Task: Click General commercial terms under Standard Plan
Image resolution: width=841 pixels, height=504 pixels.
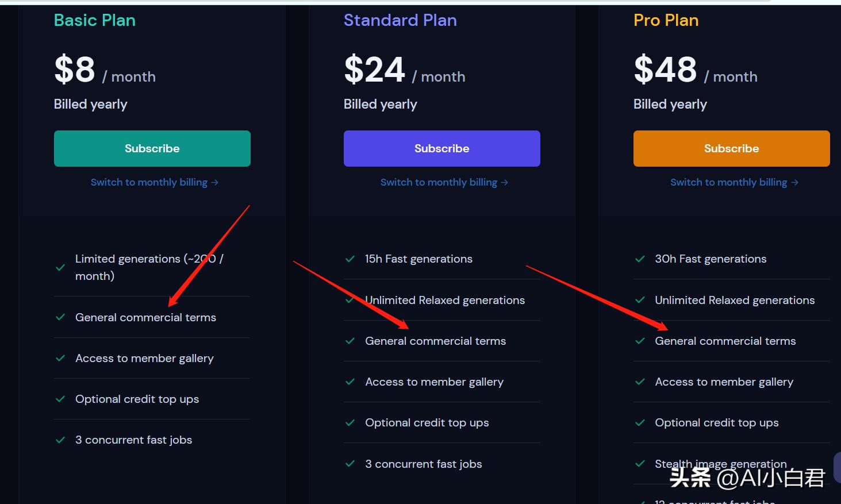Action: tap(435, 341)
